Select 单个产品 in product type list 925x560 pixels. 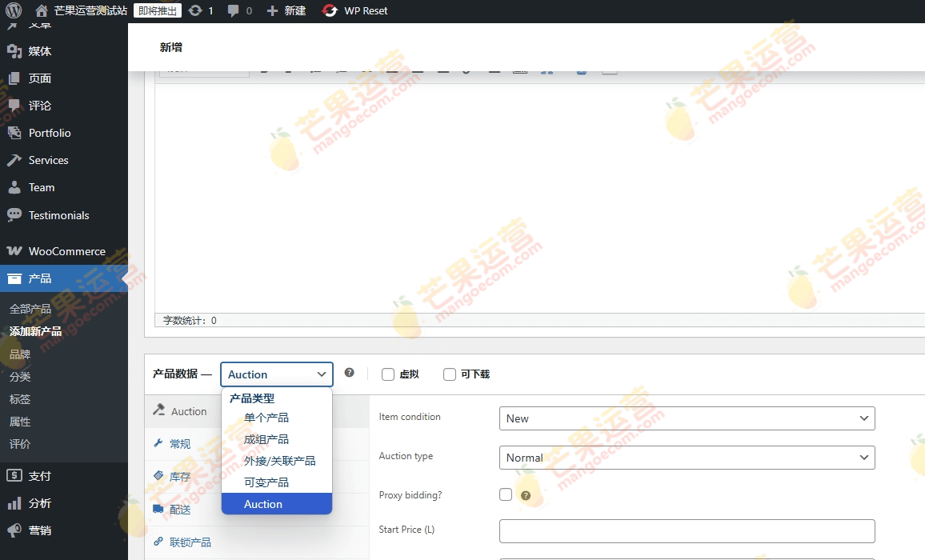click(x=277, y=418)
